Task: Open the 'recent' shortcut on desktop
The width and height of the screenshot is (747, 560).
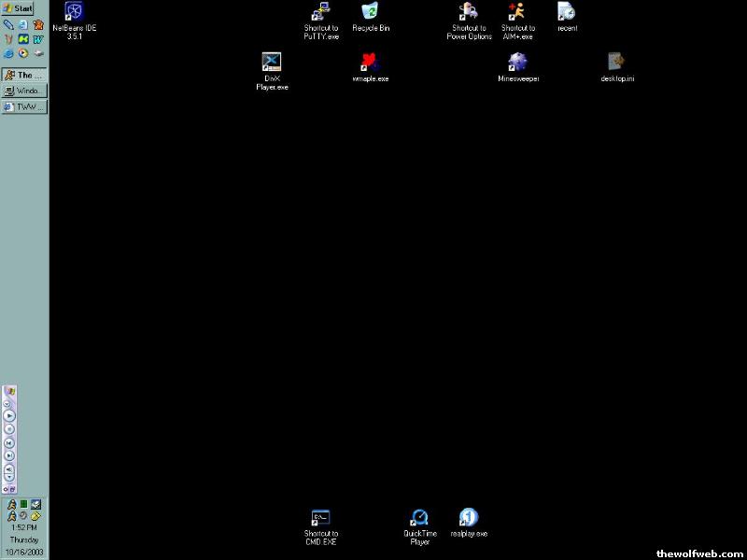Action: coord(567,12)
